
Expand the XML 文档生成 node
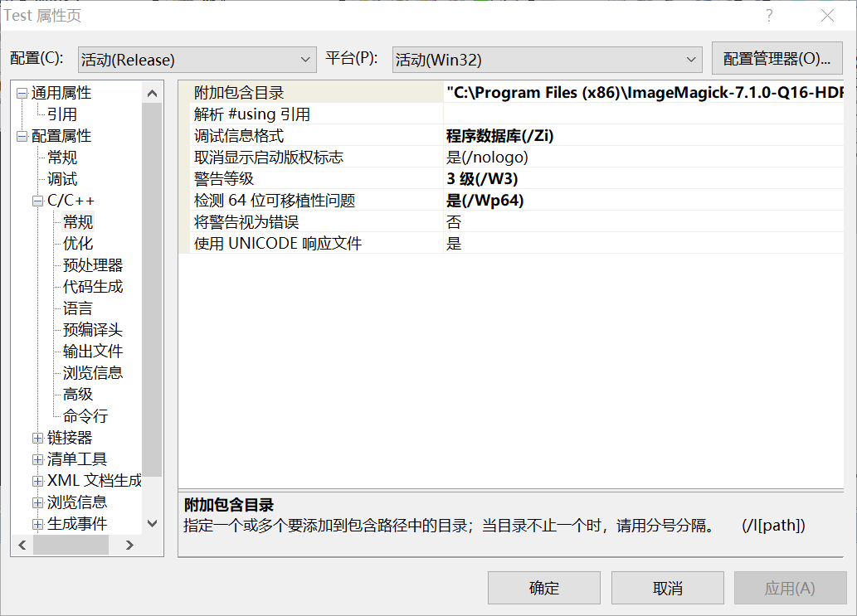(x=37, y=481)
